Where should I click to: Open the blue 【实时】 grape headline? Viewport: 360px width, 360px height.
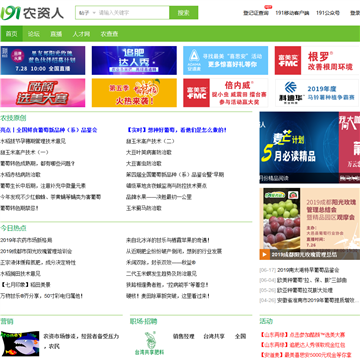[x=177, y=130]
